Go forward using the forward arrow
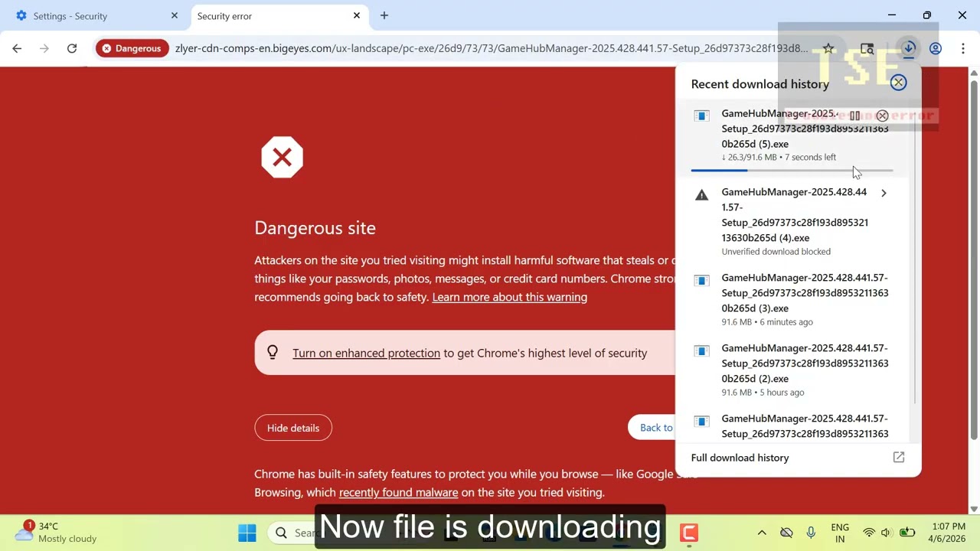Screen dimensions: 980x551 point(44,48)
